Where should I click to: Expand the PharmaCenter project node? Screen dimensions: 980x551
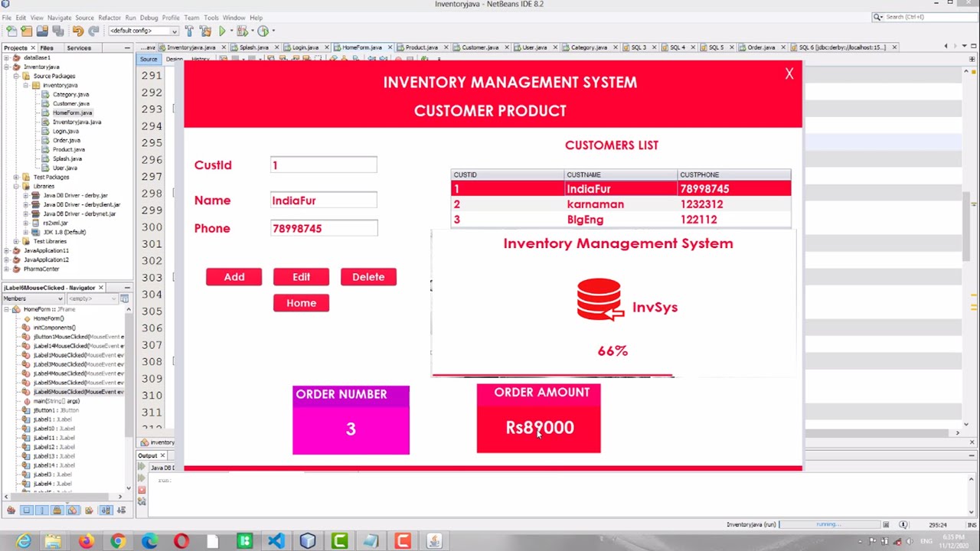[x=7, y=269]
